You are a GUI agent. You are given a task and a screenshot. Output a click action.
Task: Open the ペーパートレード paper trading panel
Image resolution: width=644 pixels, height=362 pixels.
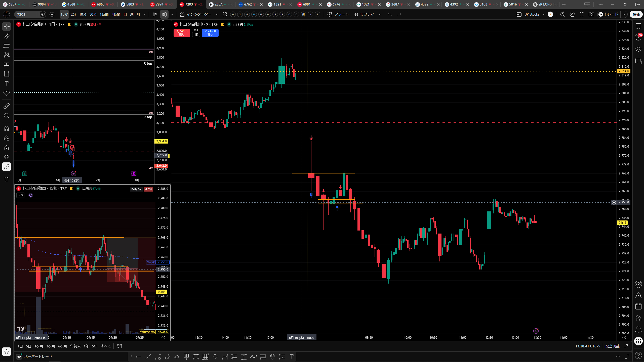tap(35, 357)
